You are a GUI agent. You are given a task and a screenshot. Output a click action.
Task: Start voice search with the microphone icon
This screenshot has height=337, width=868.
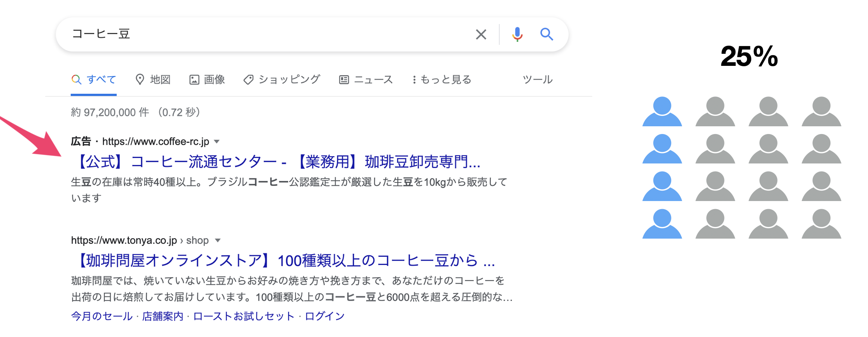[517, 34]
